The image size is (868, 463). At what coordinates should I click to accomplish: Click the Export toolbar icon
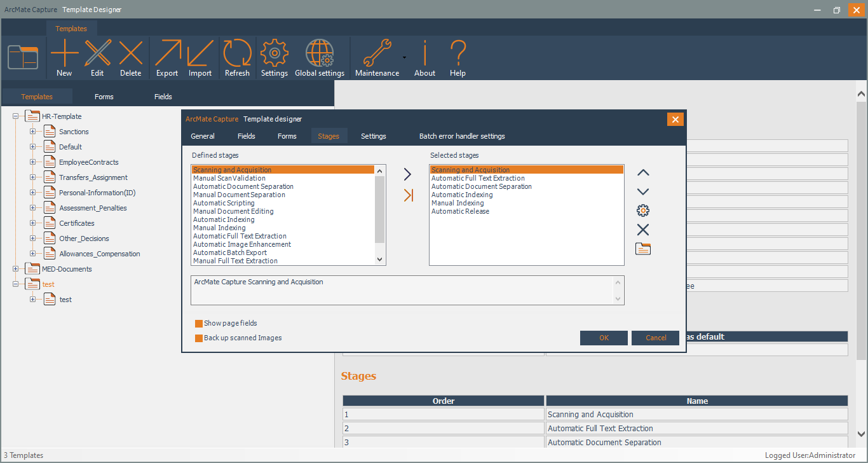[x=167, y=54]
